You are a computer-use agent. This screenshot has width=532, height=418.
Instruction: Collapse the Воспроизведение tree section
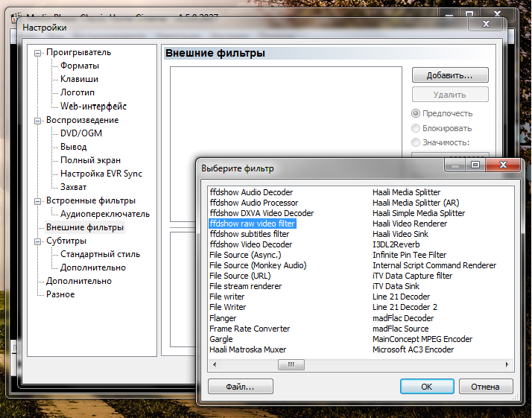pyautogui.click(x=38, y=120)
